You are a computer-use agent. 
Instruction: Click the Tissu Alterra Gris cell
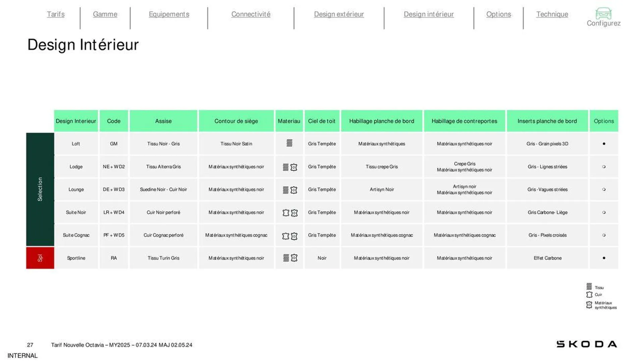pyautogui.click(x=163, y=167)
